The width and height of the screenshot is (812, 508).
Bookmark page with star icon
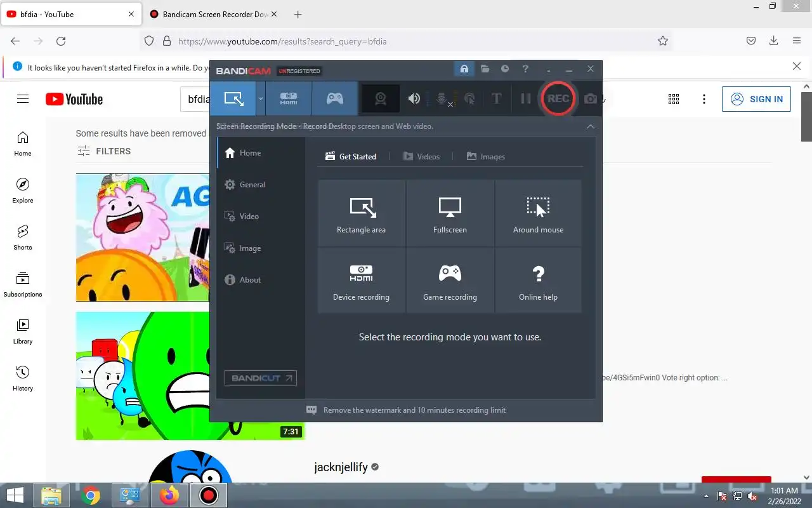[x=663, y=41]
